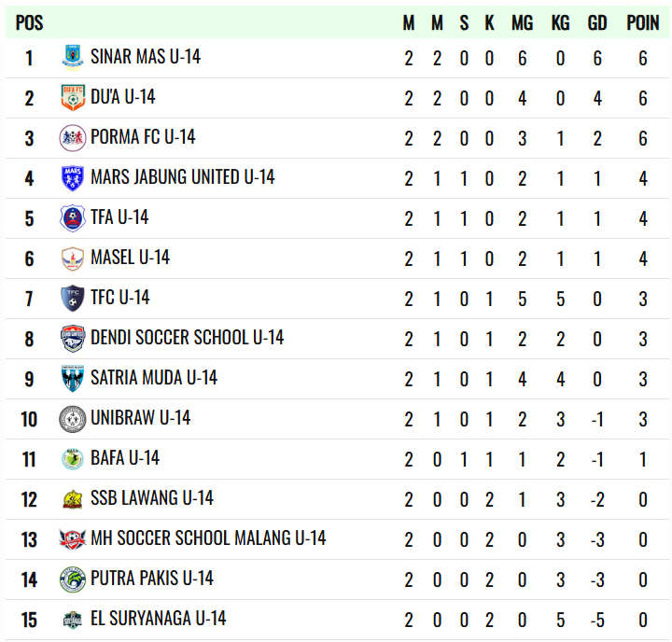Click the KG goals-conceded column header
Viewport: 672px width, 642px height.
560,23
